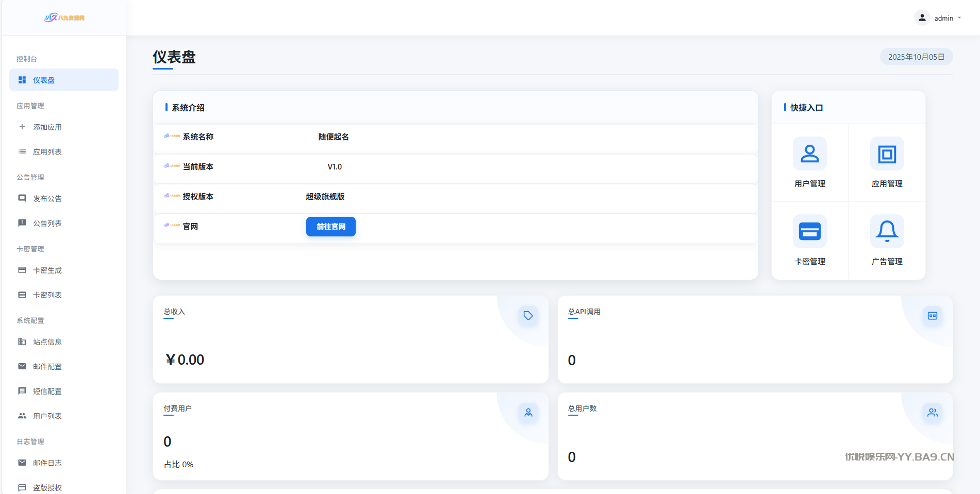Open 发布公告 menu item
Image resolution: width=980 pixels, height=494 pixels.
(47, 199)
